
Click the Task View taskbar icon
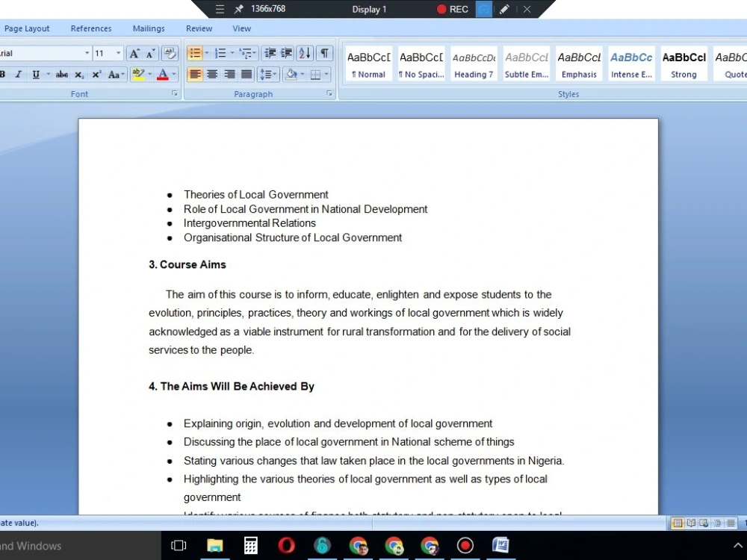[179, 545]
